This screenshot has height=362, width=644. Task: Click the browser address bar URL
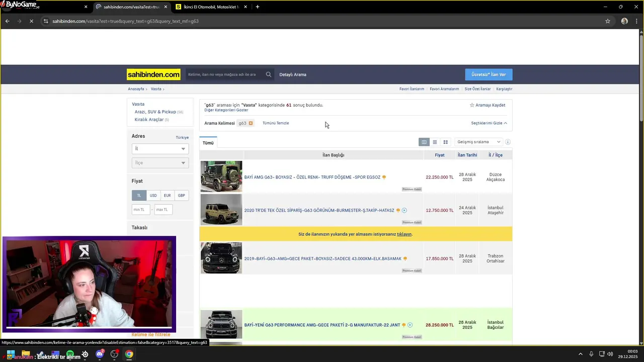[x=126, y=21]
